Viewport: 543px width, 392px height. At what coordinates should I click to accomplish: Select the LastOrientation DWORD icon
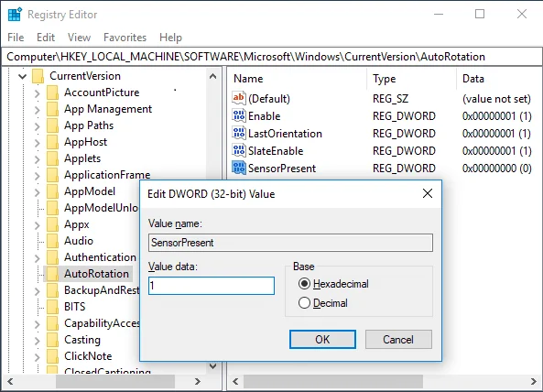[x=239, y=133]
